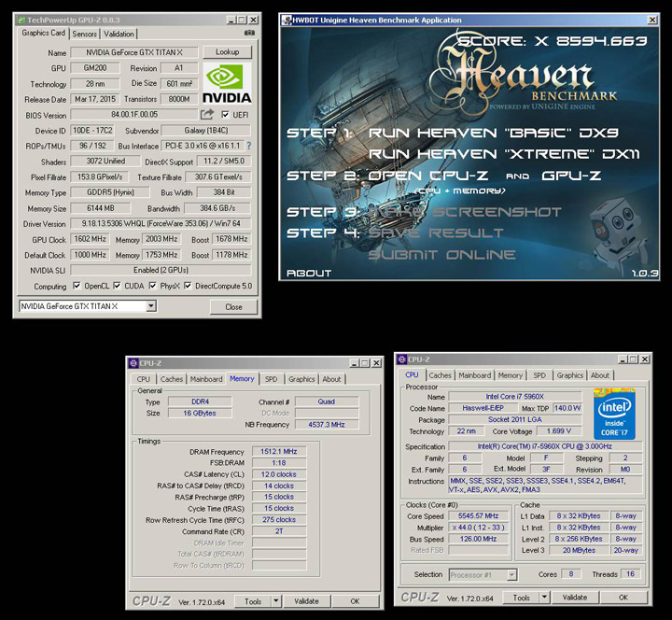Switch to Validation tab in GPU-Z
The width and height of the screenshot is (672, 620).
coord(119,34)
